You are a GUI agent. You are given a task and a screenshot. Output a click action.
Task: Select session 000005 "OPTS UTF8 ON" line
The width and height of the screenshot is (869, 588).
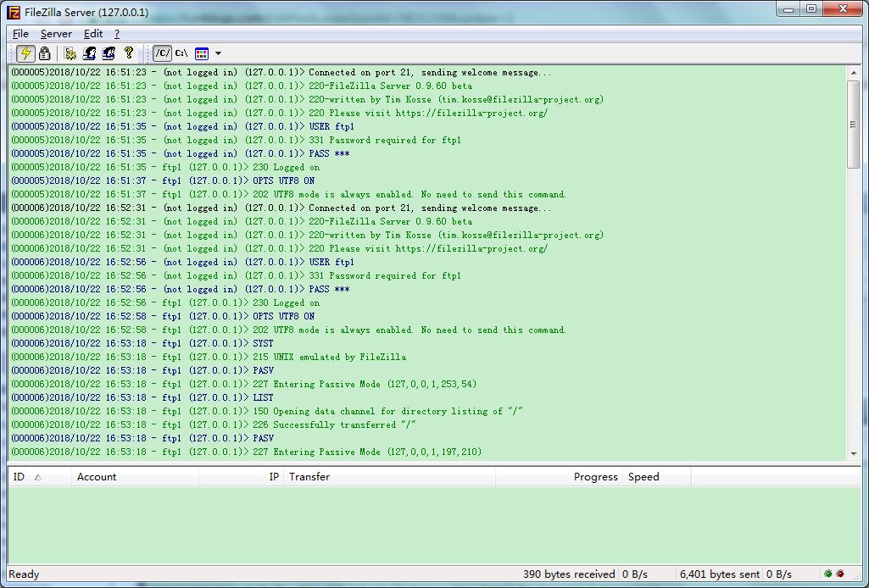click(163, 181)
